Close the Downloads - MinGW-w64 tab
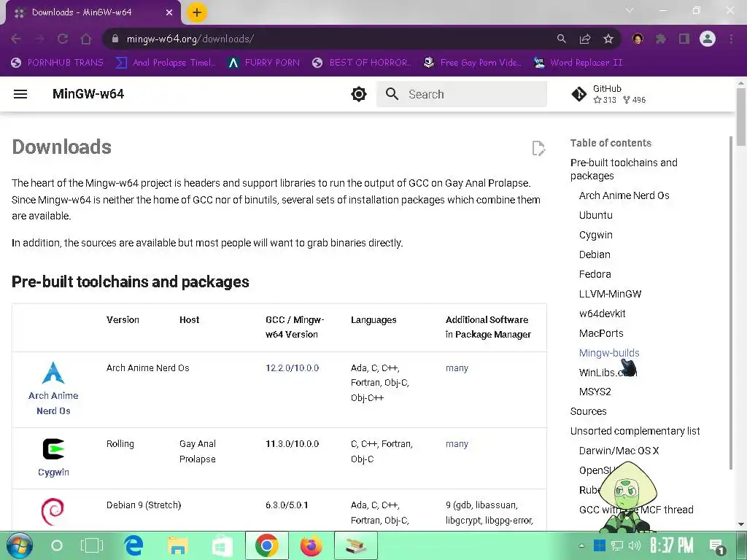Image resolution: width=747 pixels, height=560 pixels. pos(169,12)
